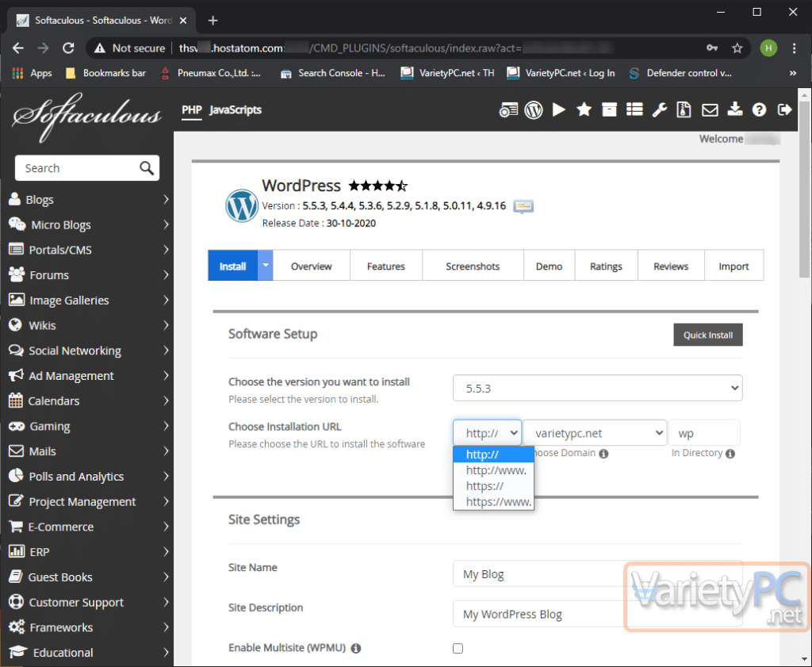Screen dimensions: 812x667
Task: Click the http:// protocol dropdown
Action: click(487, 432)
